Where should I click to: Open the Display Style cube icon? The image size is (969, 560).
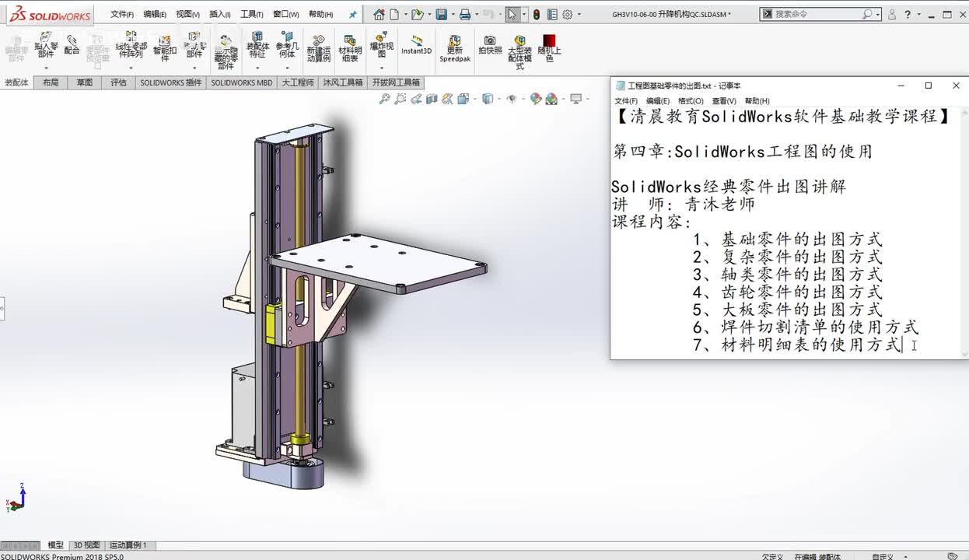click(488, 99)
